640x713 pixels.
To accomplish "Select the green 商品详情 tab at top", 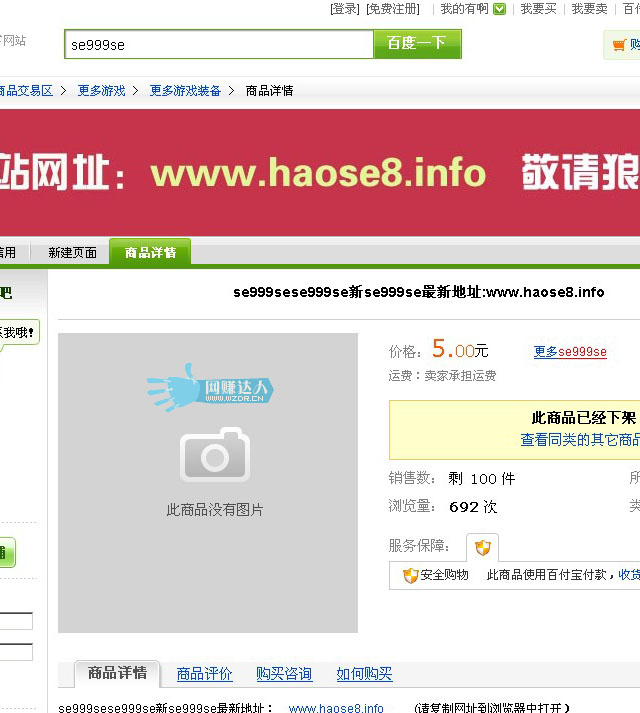I will coord(150,253).
